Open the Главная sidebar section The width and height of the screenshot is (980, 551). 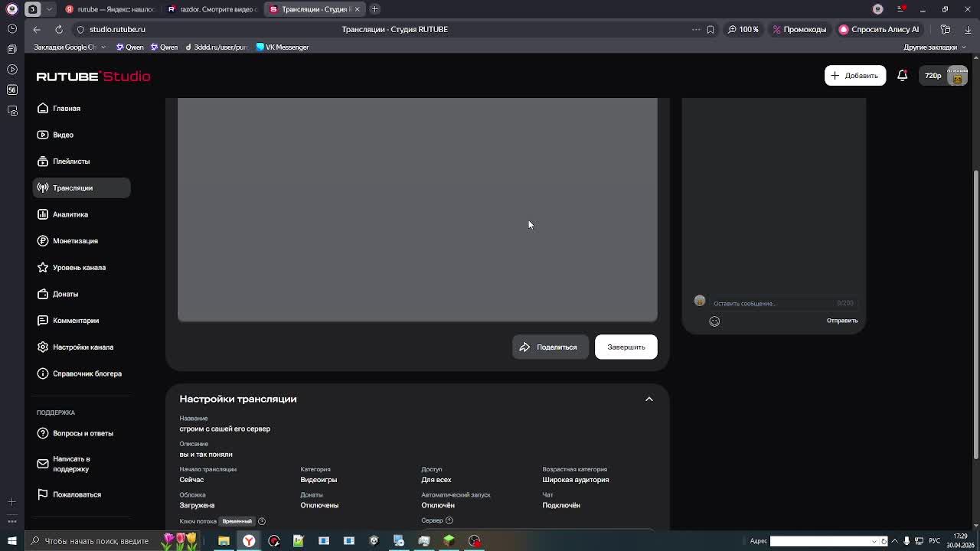pos(81,108)
